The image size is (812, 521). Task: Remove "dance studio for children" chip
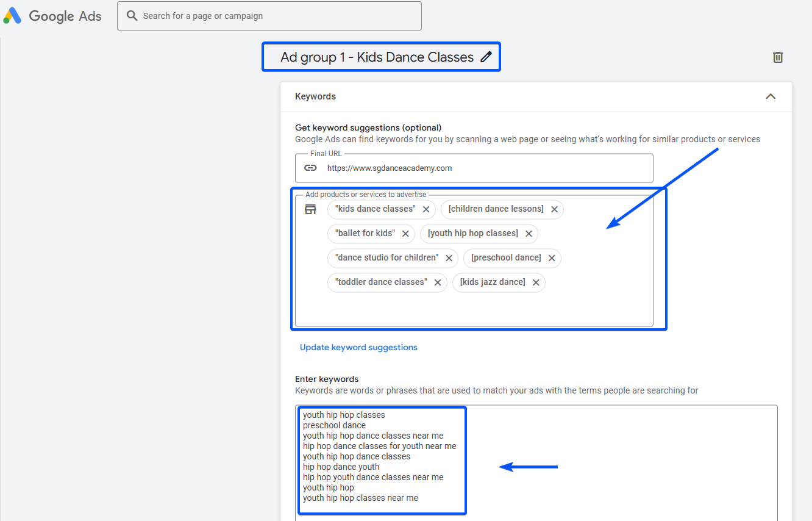coord(449,258)
